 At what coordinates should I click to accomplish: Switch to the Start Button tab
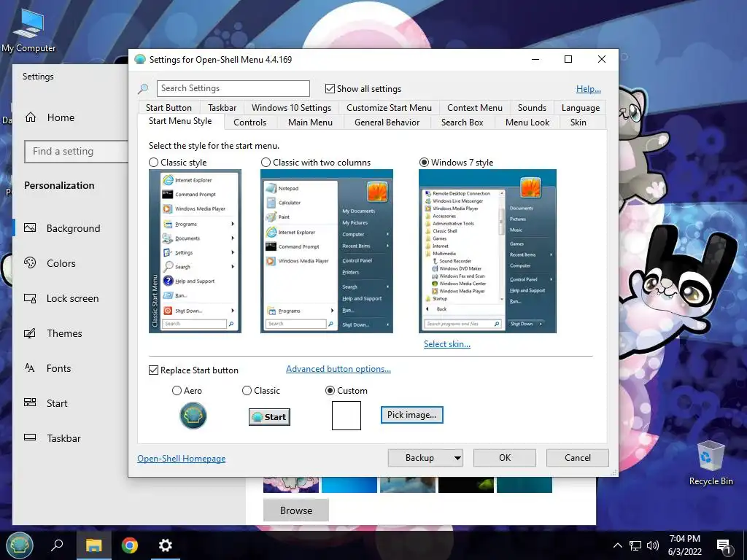click(169, 108)
